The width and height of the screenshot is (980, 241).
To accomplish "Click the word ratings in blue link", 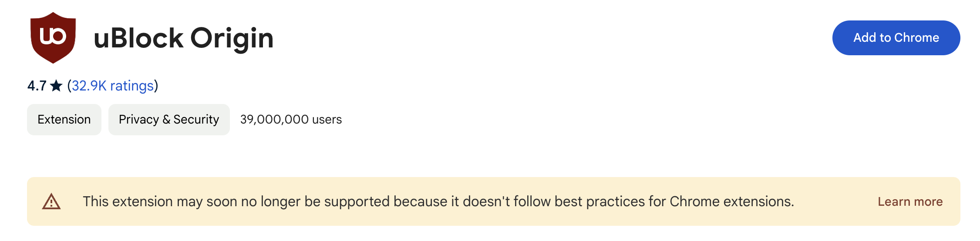I will pos(132,86).
